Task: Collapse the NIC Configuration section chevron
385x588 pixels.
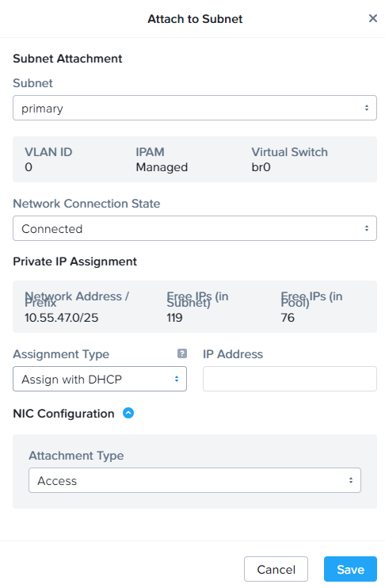Action: pos(128,413)
